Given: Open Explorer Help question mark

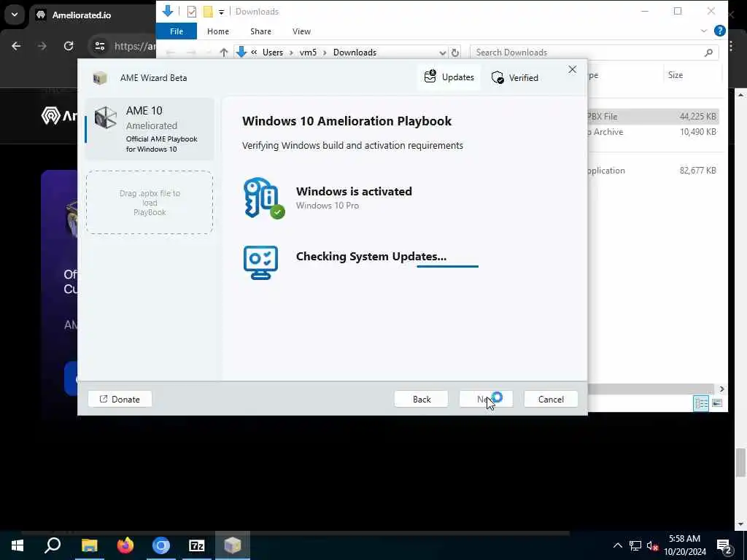Looking at the screenshot, I should click(719, 31).
